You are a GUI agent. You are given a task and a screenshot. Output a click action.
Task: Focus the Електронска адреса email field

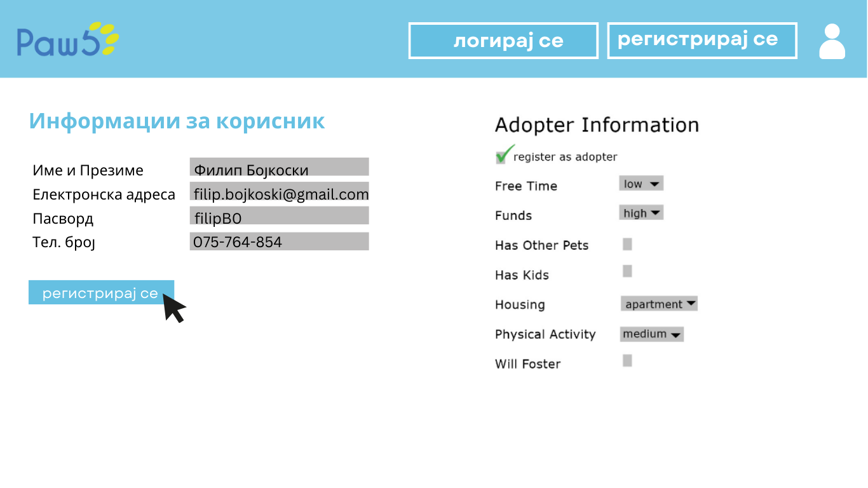pyautogui.click(x=279, y=193)
